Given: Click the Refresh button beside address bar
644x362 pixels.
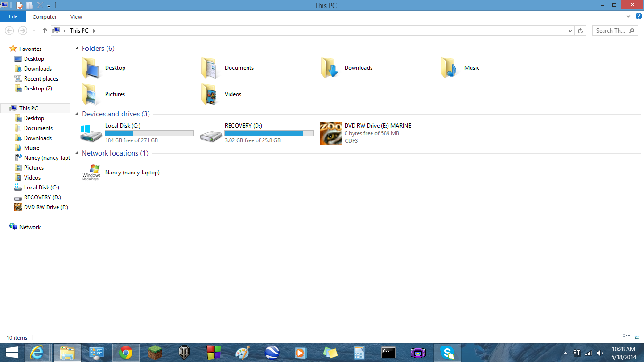Looking at the screenshot, I should (580, 31).
